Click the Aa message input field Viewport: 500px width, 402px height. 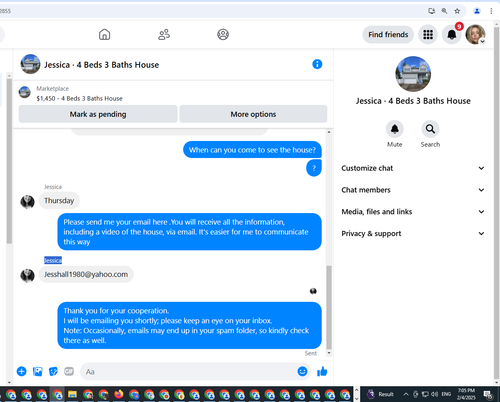tap(188, 371)
